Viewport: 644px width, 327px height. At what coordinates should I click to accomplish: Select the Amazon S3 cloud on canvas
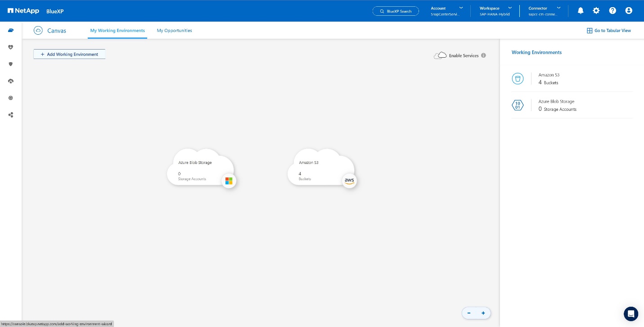(x=320, y=168)
